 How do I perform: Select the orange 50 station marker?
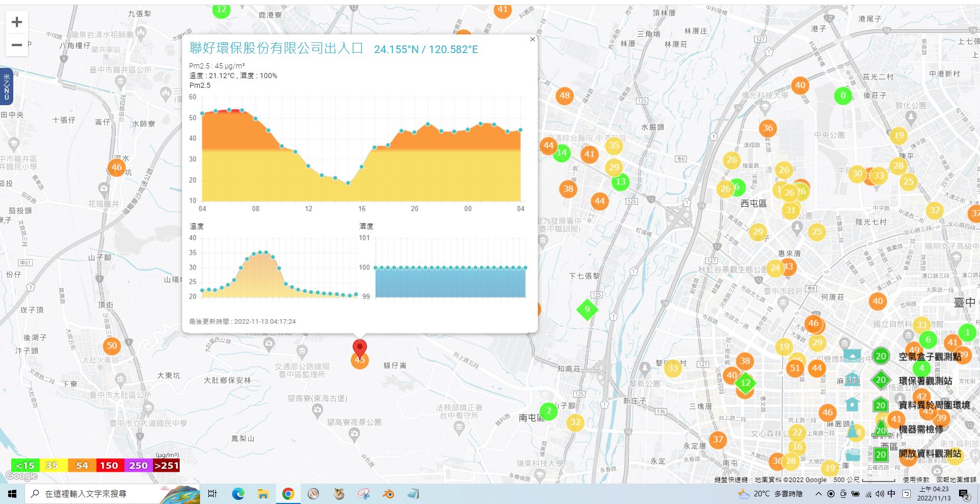click(x=112, y=346)
